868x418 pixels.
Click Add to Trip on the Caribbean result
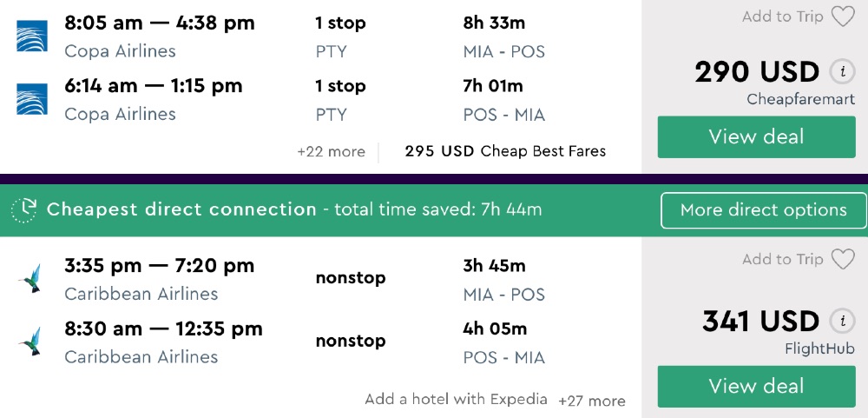click(782, 259)
